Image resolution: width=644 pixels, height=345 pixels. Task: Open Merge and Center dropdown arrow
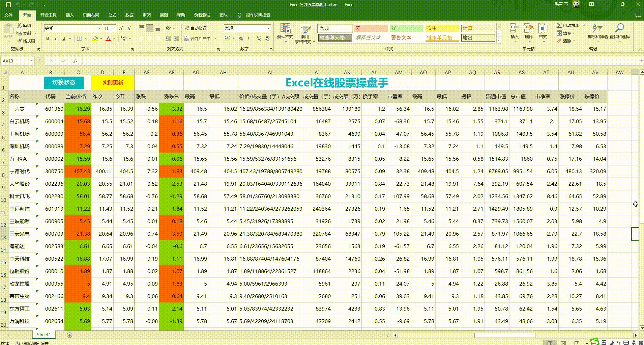pos(215,38)
